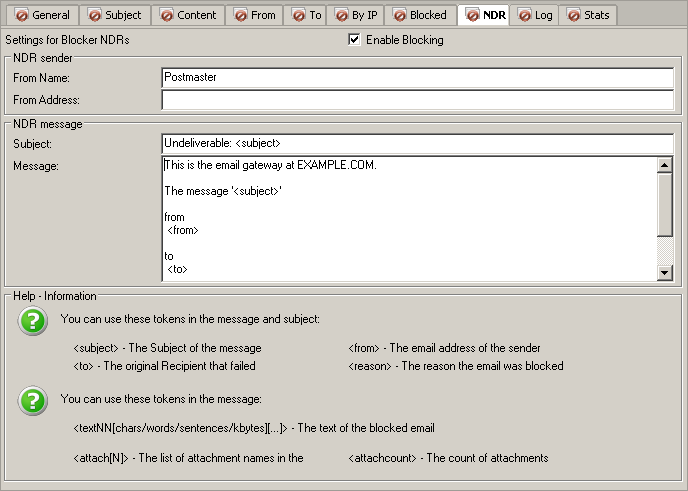This screenshot has height=491, width=688.
Task: Open the From tab
Action: (254, 15)
